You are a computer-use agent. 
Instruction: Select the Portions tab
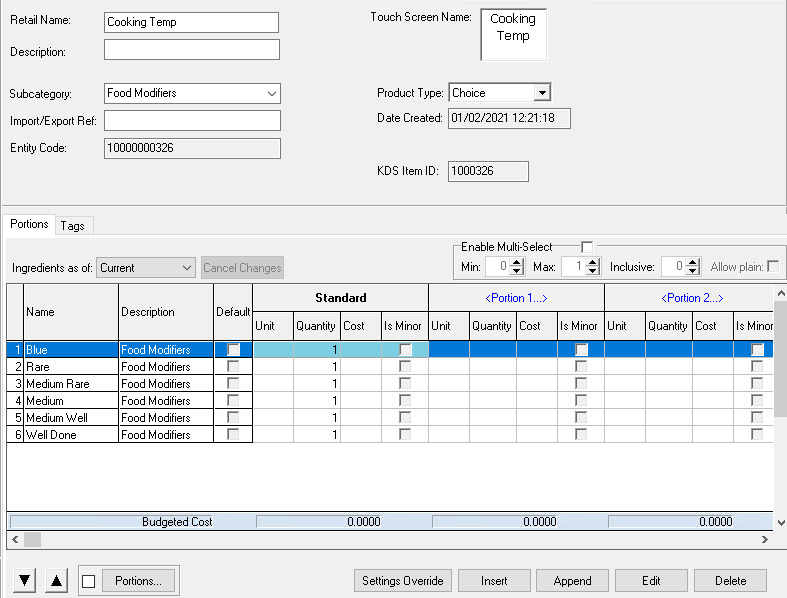tap(29, 225)
